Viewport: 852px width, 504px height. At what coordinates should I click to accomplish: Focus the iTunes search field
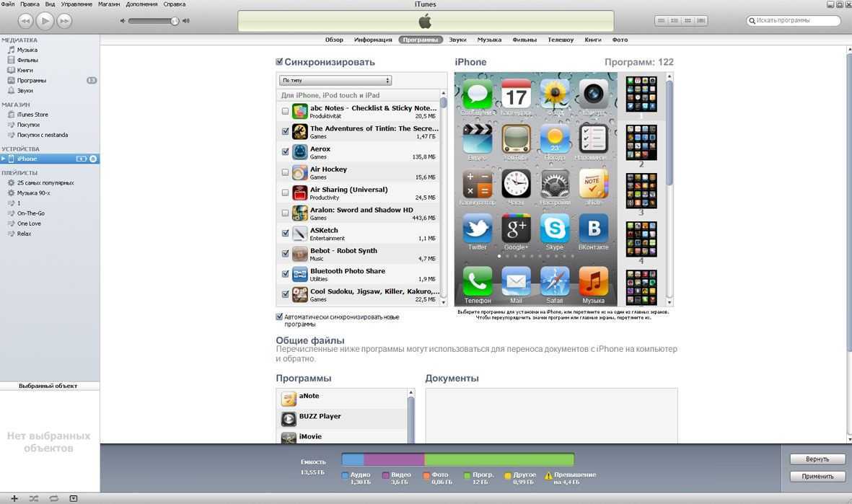click(x=794, y=21)
